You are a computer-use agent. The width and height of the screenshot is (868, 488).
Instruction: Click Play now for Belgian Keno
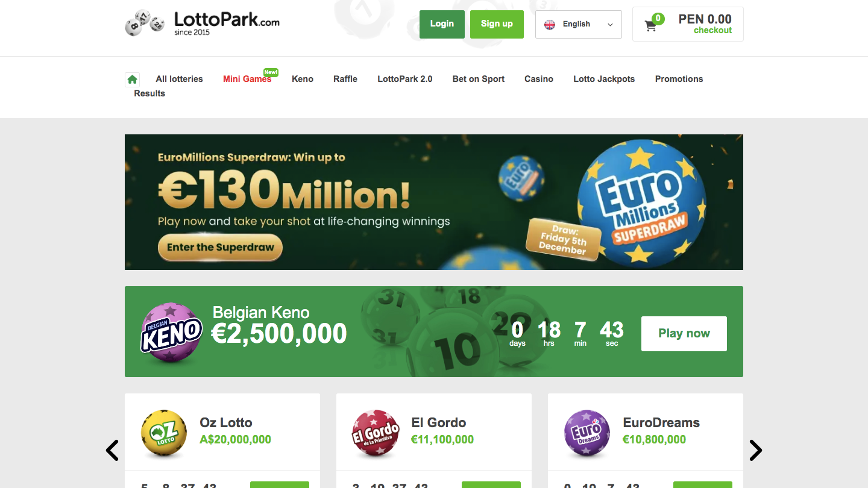point(684,334)
